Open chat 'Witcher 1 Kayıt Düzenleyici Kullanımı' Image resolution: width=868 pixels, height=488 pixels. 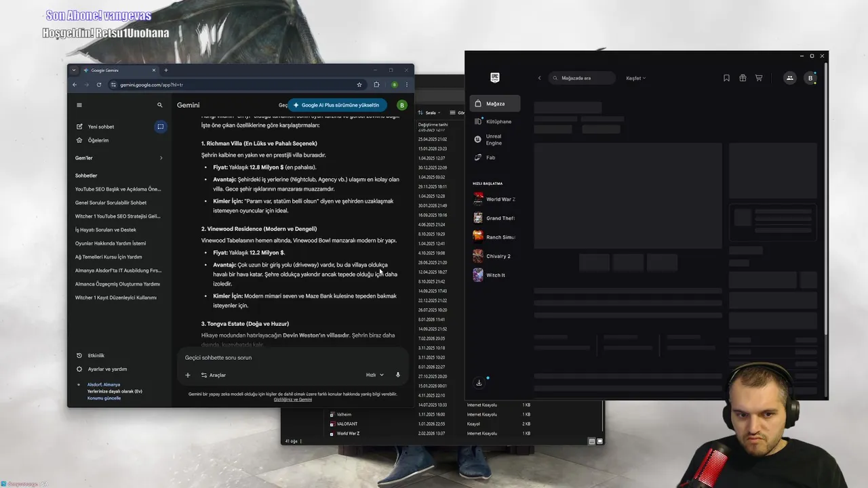(116, 298)
